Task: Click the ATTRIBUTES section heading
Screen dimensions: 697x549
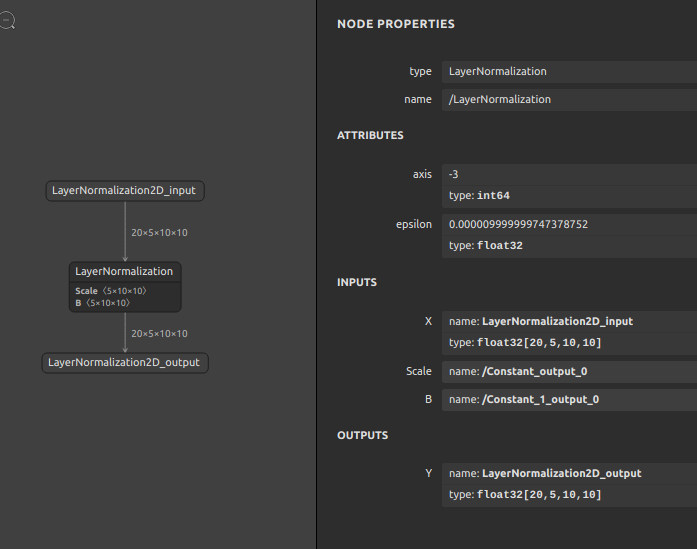Action: point(370,136)
